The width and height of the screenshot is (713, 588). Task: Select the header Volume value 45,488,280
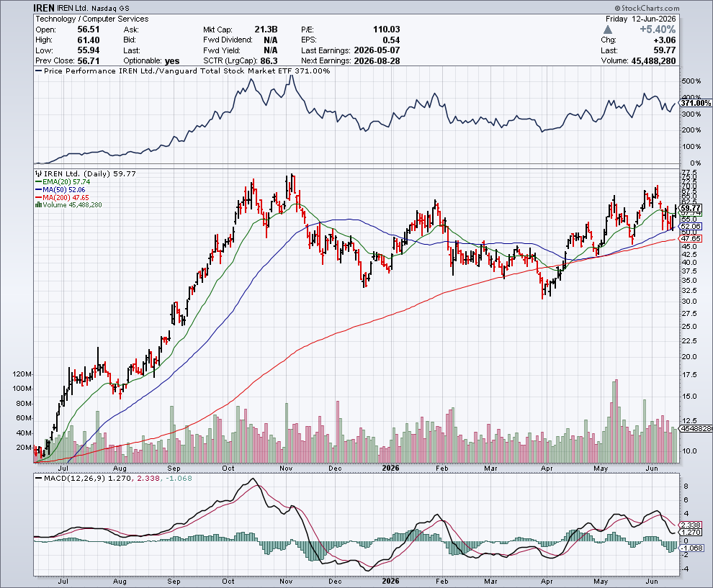click(x=653, y=61)
